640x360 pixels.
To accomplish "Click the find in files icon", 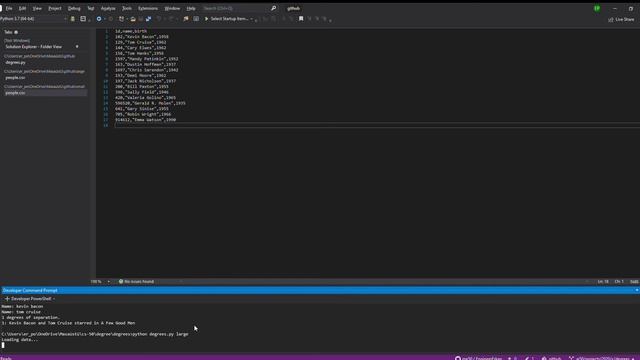I will 186,19.
